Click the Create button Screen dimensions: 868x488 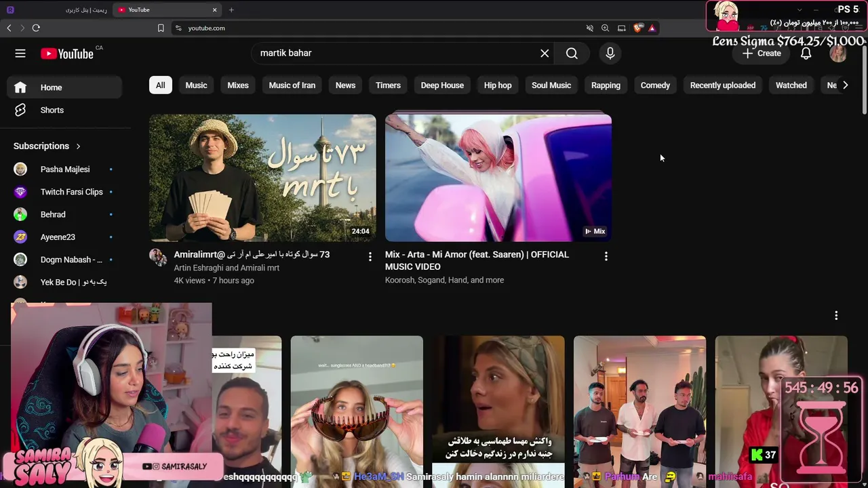762,54
